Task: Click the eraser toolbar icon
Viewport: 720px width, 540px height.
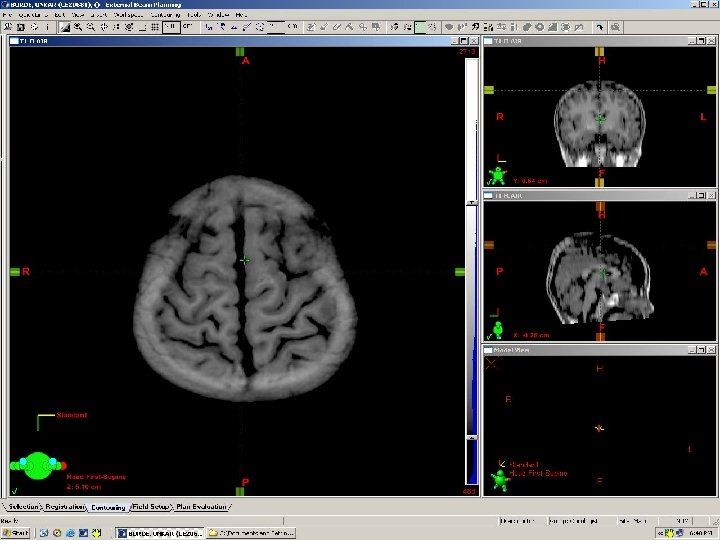Action: [337, 27]
